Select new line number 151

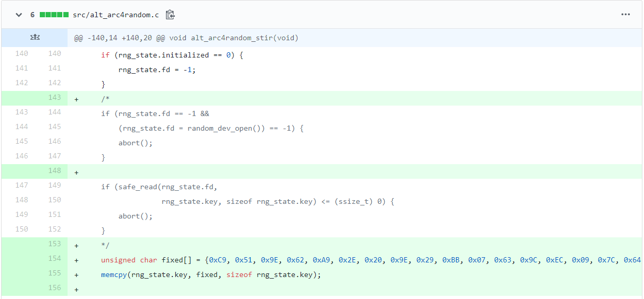click(x=54, y=214)
